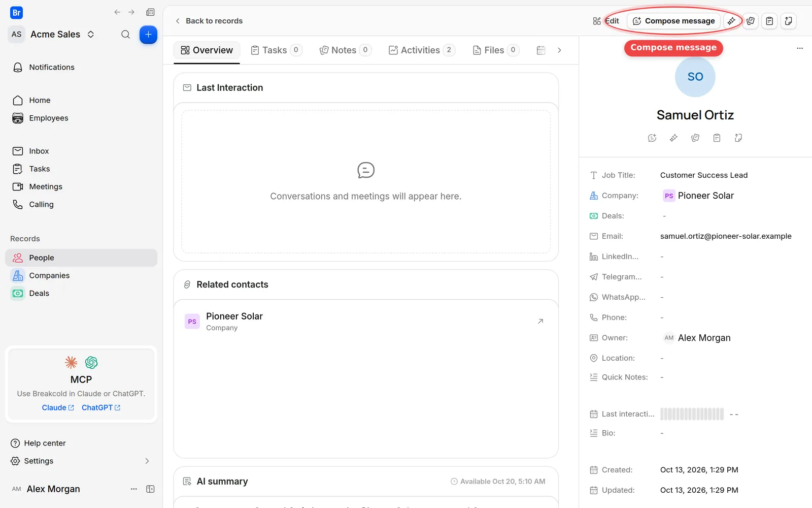Click file upload icon under Samuel Ortiz name
Image resolution: width=812 pixels, height=508 pixels.
click(x=738, y=138)
